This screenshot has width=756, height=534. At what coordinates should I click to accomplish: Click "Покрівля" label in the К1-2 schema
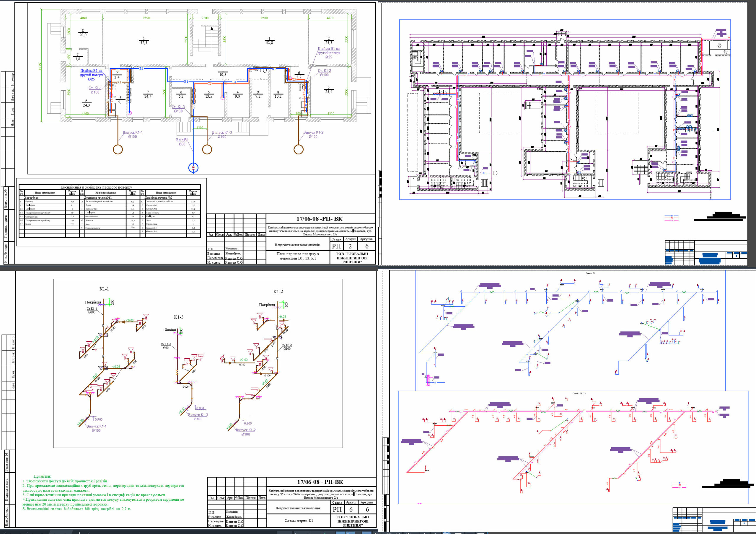point(267,305)
